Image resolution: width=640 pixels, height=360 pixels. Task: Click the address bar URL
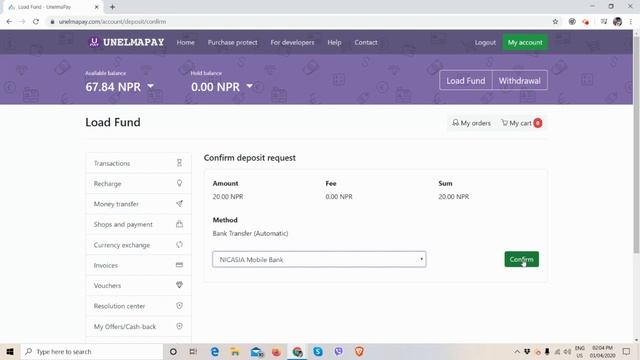click(112, 22)
